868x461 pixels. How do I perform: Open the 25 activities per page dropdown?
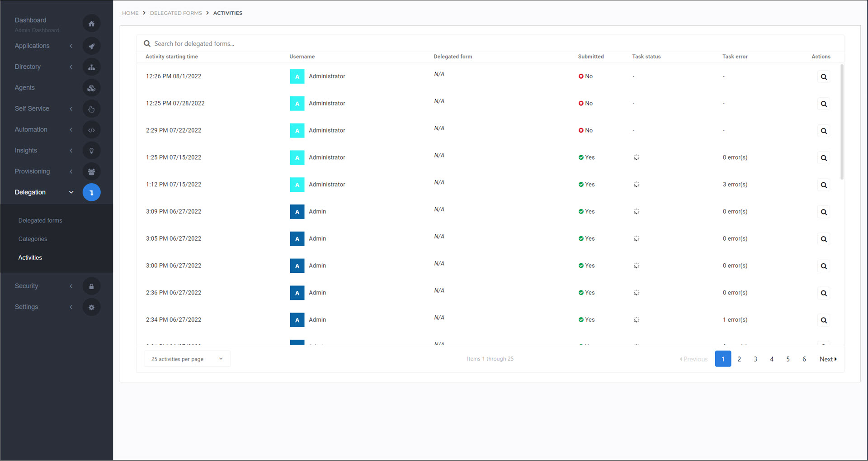[x=187, y=359]
